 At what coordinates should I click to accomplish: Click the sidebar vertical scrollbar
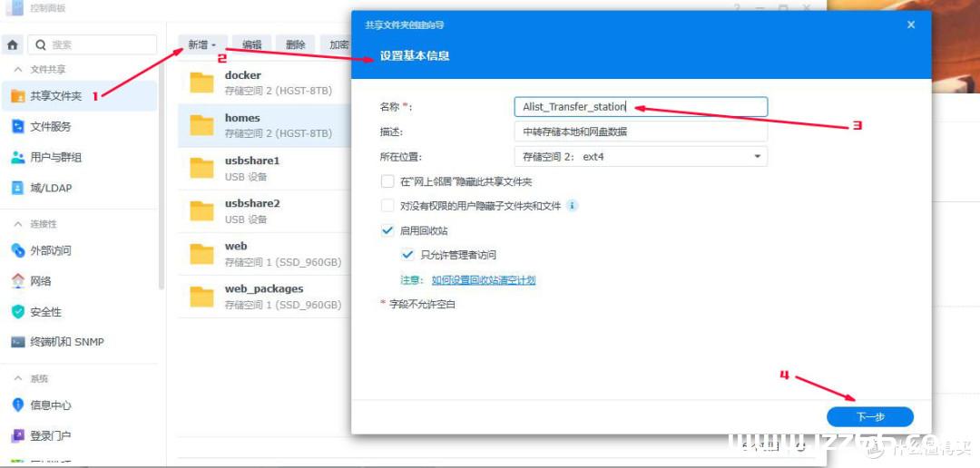[x=162, y=175]
